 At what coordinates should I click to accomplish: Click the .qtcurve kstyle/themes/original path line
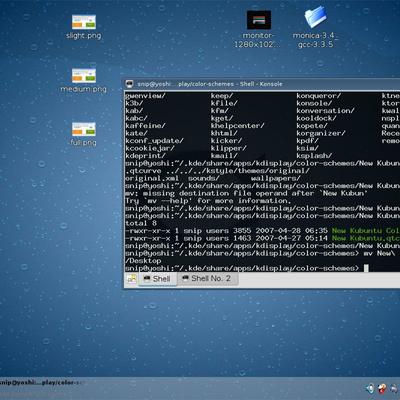click(x=217, y=171)
